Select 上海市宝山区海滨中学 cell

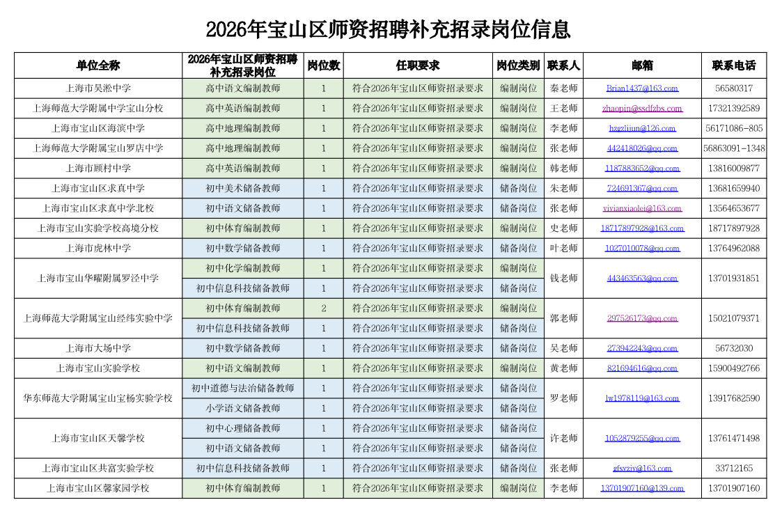point(98,128)
